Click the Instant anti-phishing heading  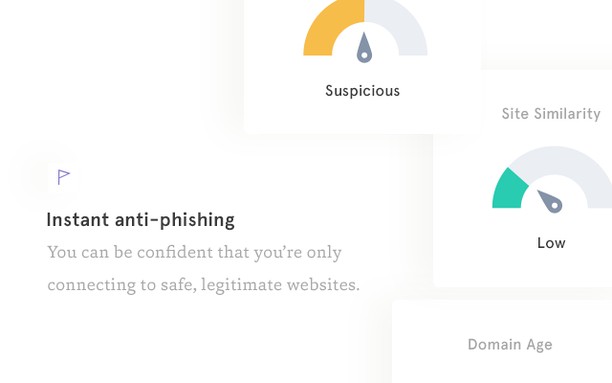tap(141, 220)
